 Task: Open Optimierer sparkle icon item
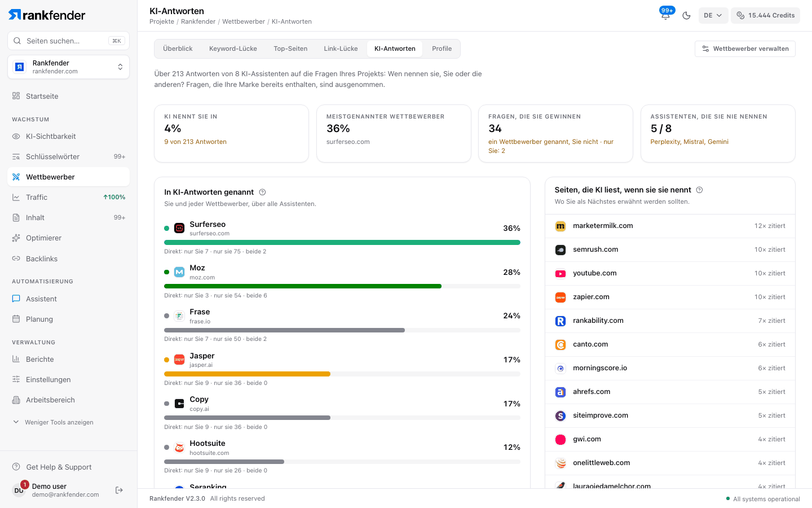click(x=68, y=238)
